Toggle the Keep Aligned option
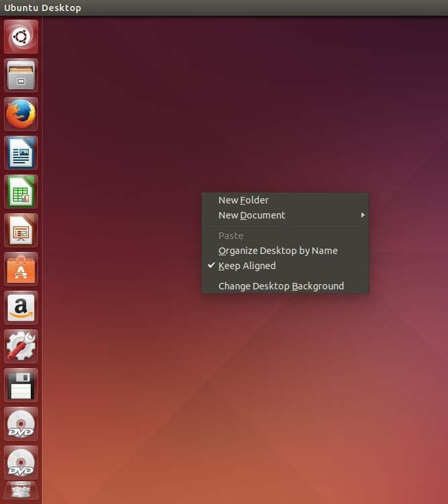 [285, 266]
